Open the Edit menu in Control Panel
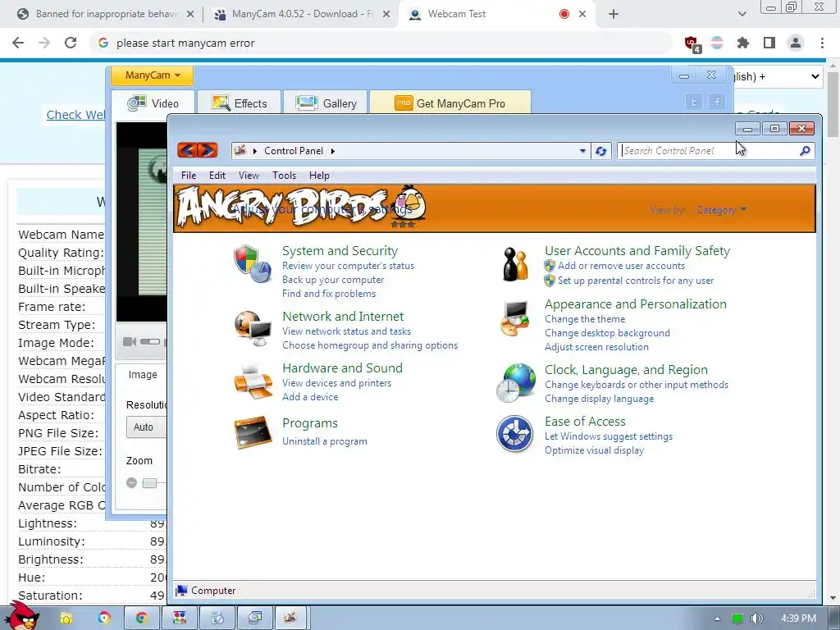Viewport: 840px width, 630px height. (217, 176)
